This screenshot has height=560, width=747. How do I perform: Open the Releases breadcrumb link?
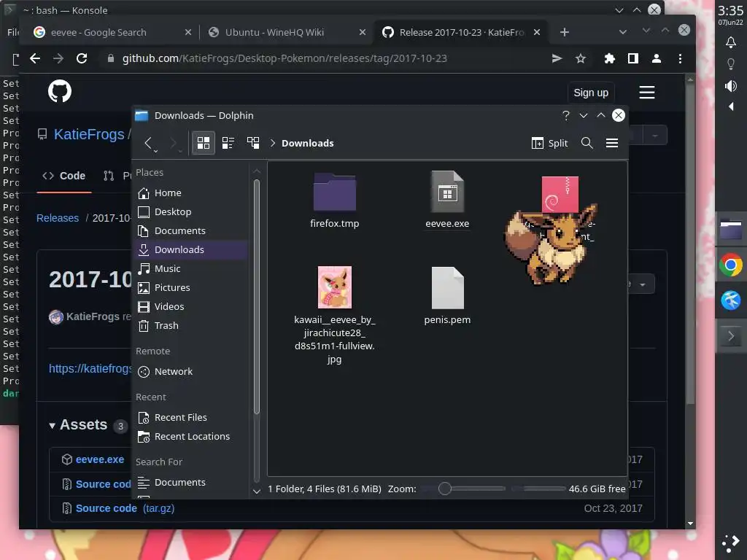[x=58, y=218]
